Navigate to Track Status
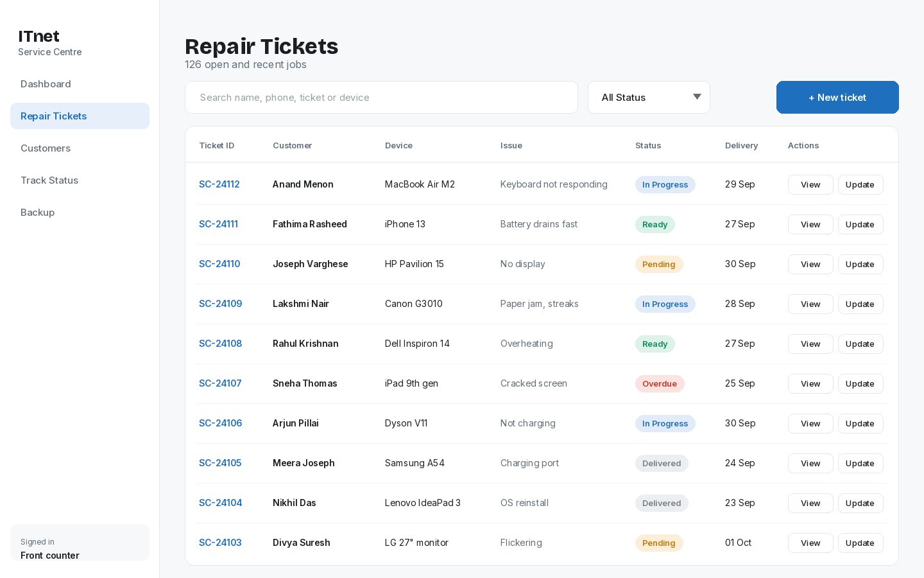This screenshot has width=924, height=578. tap(80, 180)
